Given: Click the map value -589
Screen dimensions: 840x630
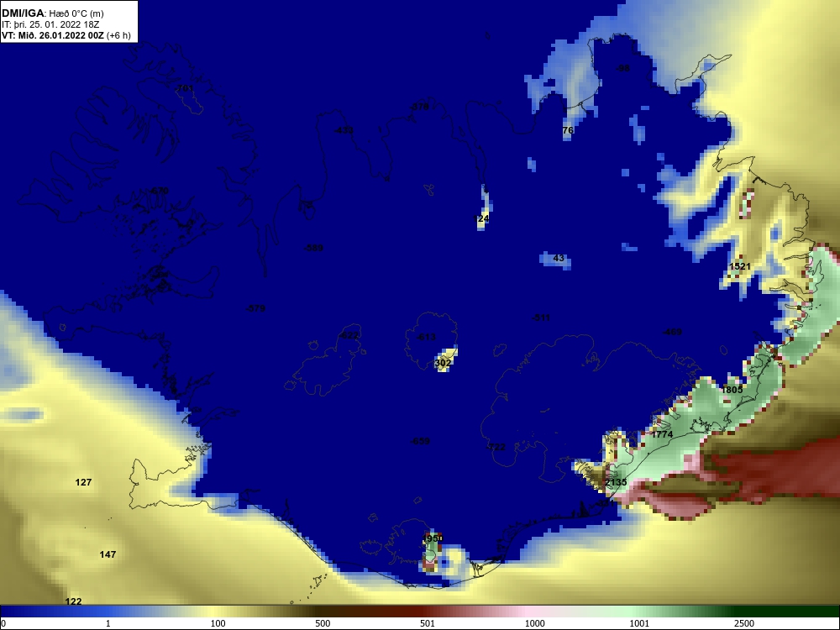Looking at the screenshot, I should point(313,248).
